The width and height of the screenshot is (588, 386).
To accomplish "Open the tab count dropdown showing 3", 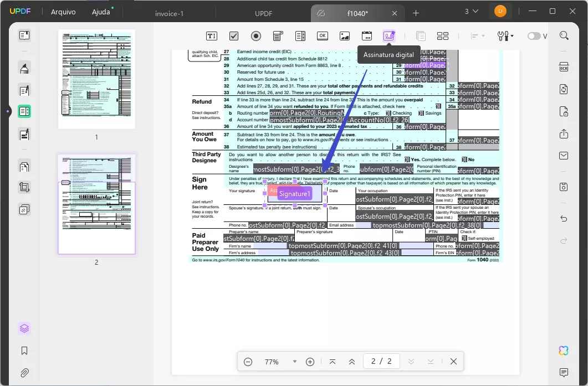I will [x=472, y=11].
